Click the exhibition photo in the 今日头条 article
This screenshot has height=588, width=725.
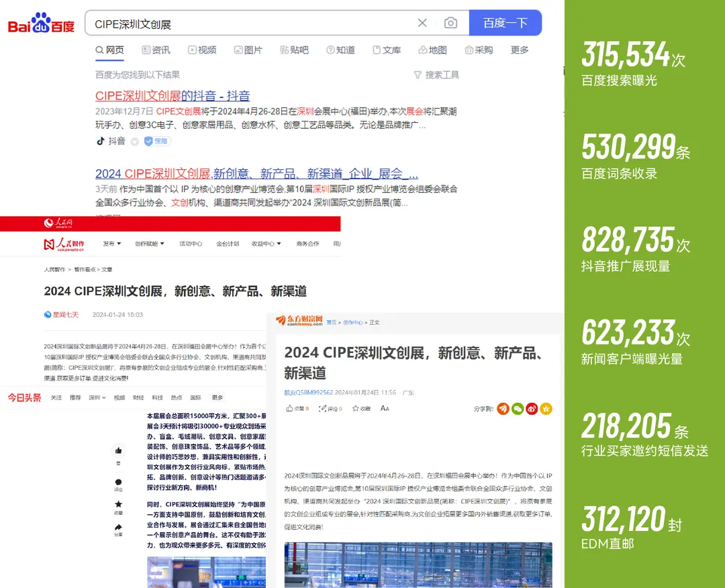point(206,573)
